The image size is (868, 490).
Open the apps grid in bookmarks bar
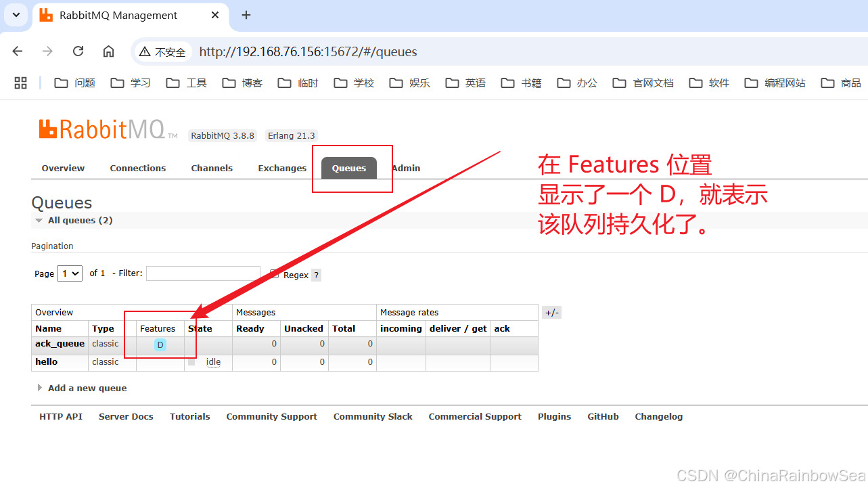tap(20, 83)
